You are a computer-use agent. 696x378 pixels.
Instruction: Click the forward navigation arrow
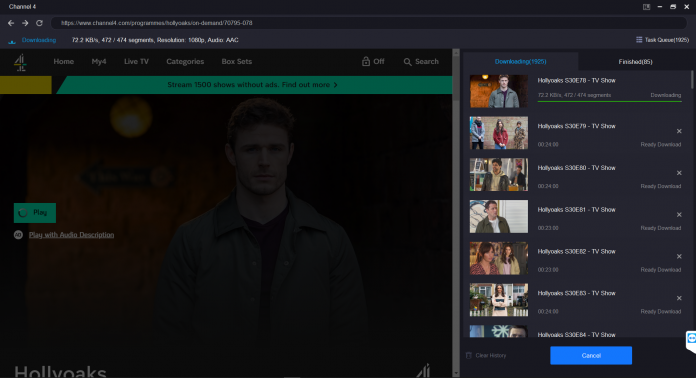coord(25,23)
